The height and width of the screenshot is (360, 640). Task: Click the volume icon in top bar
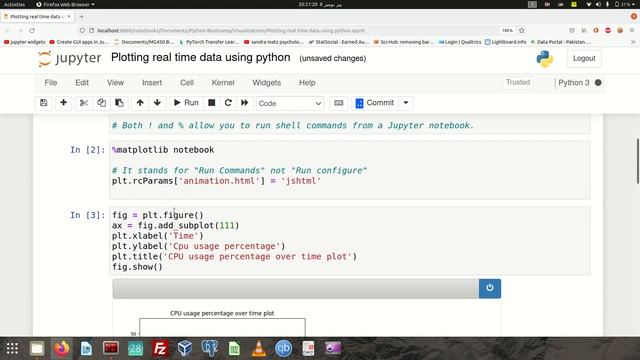(x=598, y=4)
